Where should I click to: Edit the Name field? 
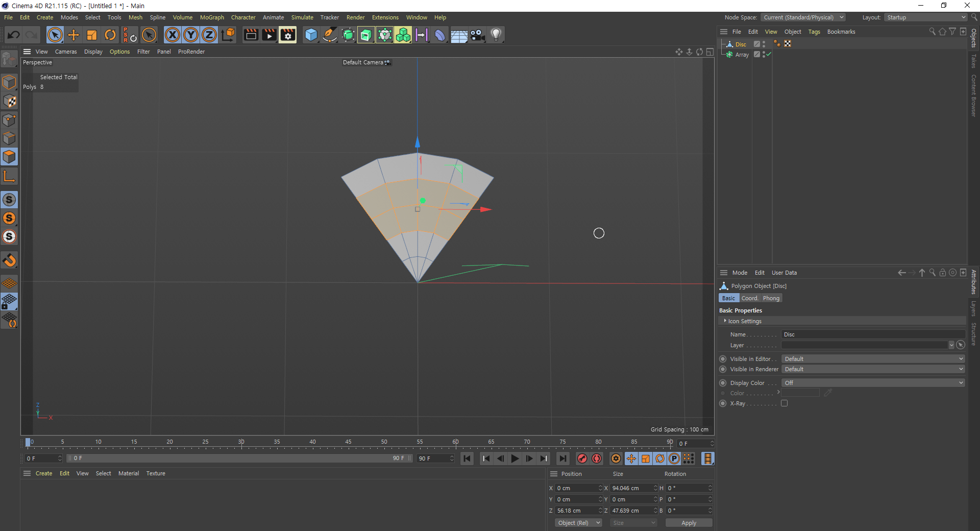pyautogui.click(x=873, y=334)
